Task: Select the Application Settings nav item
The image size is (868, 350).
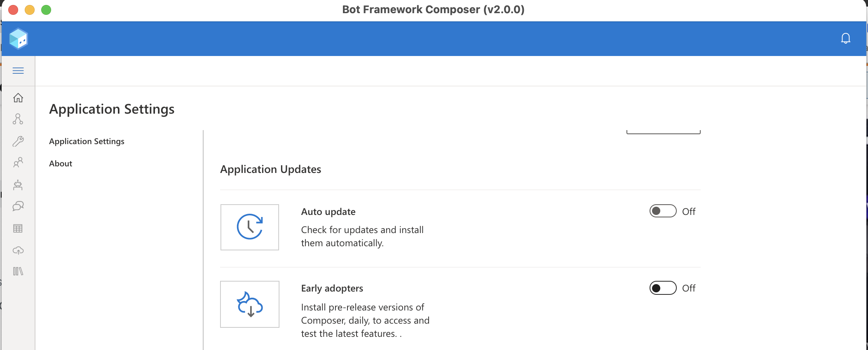Action: pyautogui.click(x=87, y=141)
